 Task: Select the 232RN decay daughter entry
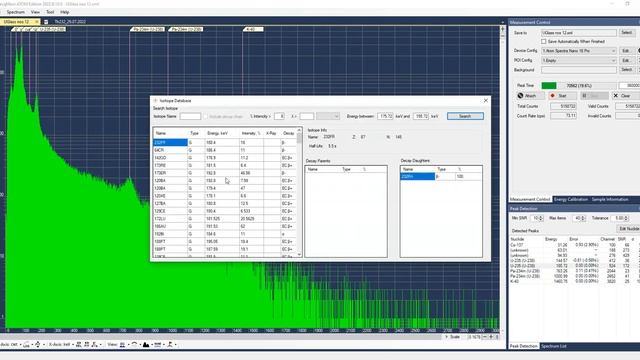[441, 176]
